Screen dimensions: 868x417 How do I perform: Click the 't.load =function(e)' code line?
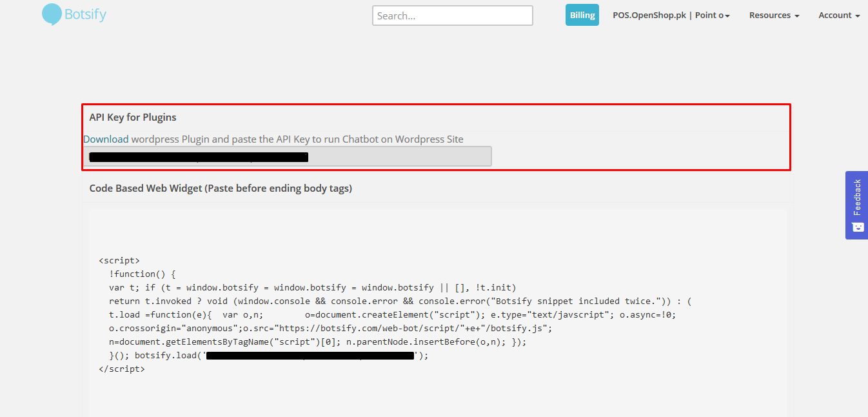(392, 314)
